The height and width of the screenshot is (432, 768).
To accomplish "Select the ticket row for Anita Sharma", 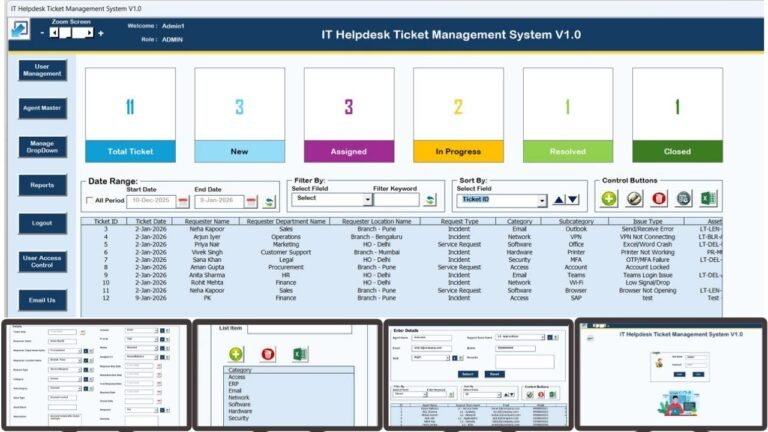I will click(x=401, y=275).
